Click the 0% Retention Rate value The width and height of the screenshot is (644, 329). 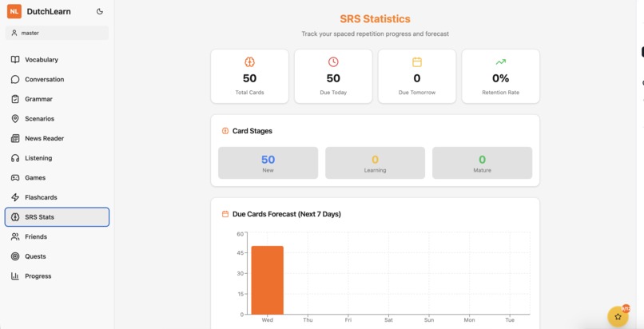pos(501,78)
